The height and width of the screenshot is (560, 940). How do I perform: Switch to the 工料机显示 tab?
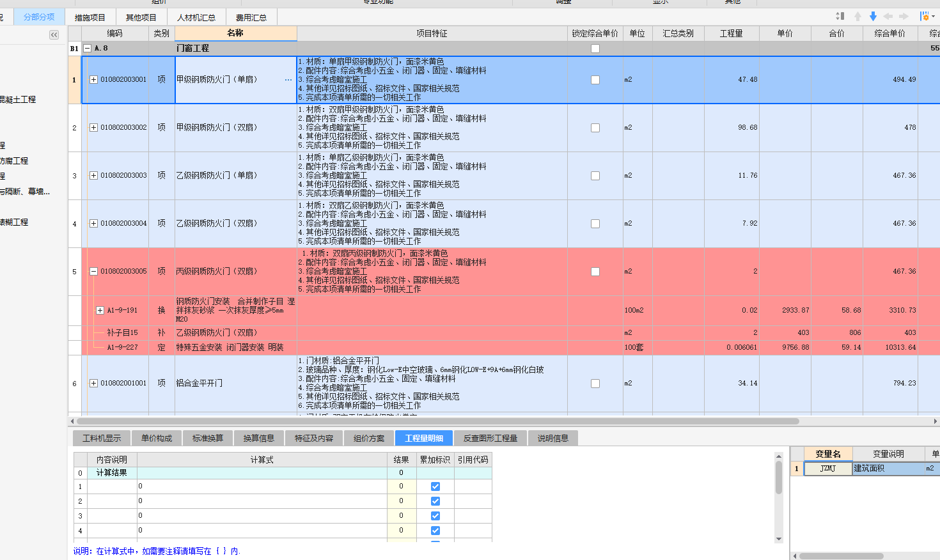click(x=102, y=438)
